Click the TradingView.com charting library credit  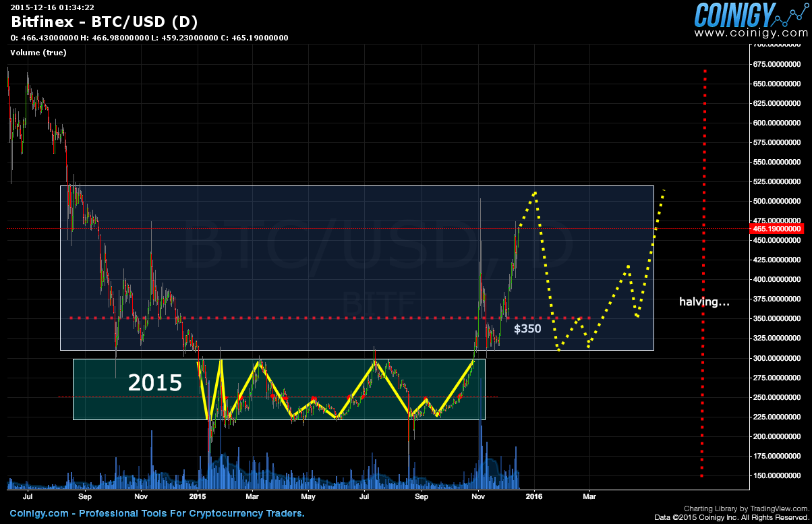(x=746, y=508)
